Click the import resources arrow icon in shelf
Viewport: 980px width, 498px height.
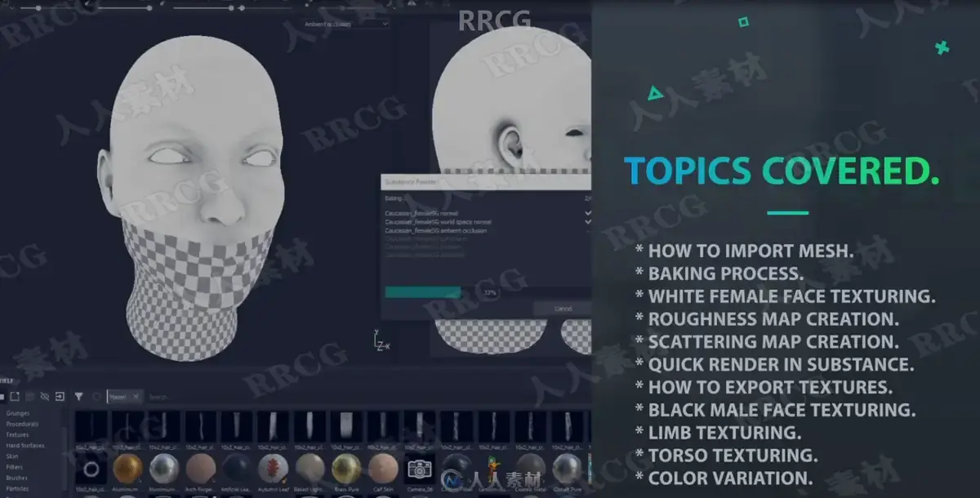pos(60,397)
